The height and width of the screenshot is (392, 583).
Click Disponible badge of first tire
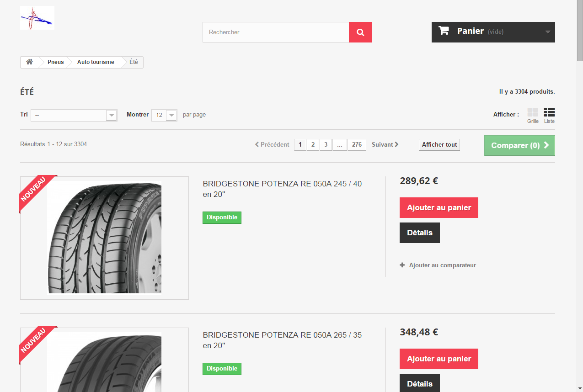(222, 217)
